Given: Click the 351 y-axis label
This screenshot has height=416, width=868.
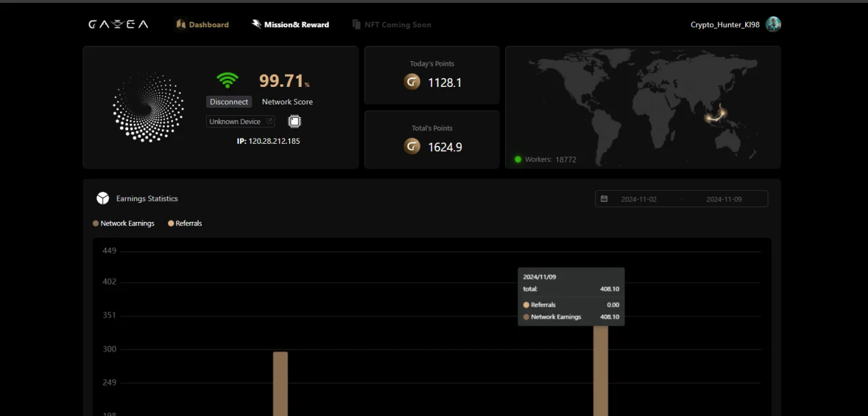Looking at the screenshot, I should [x=109, y=316].
